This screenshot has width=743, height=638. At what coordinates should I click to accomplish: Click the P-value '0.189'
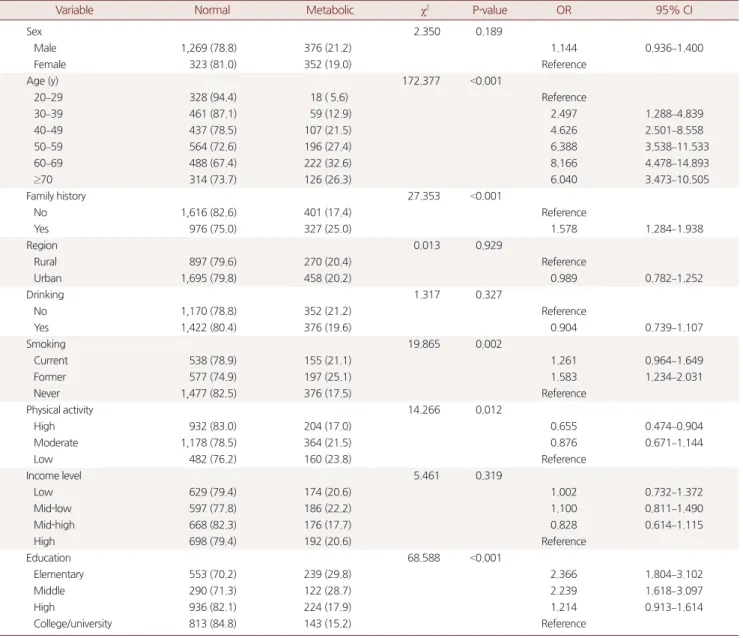point(489,31)
